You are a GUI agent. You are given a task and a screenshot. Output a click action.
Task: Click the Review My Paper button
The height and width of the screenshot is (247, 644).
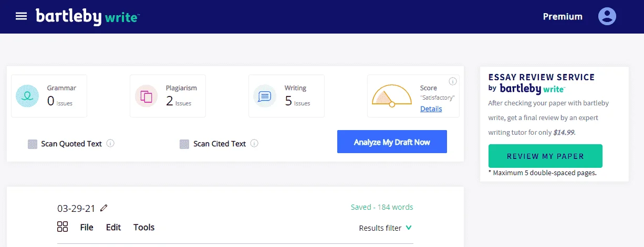tap(545, 156)
